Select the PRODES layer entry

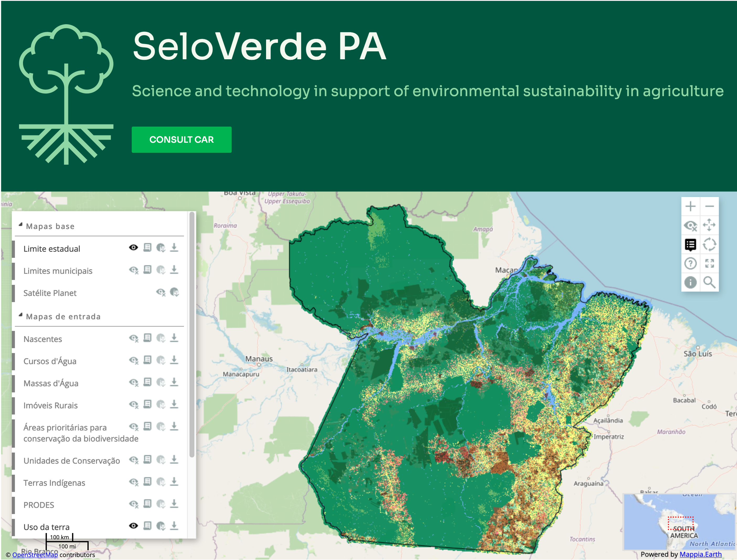(39, 505)
